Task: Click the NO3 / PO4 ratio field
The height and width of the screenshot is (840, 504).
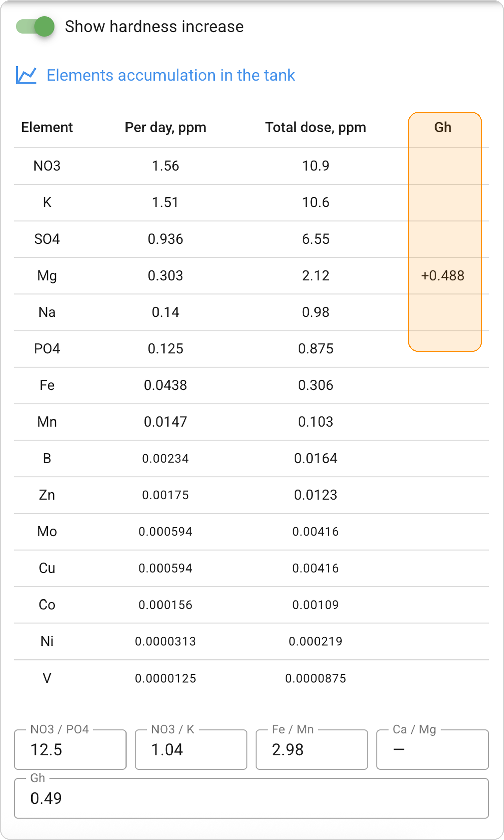Action: (70, 749)
